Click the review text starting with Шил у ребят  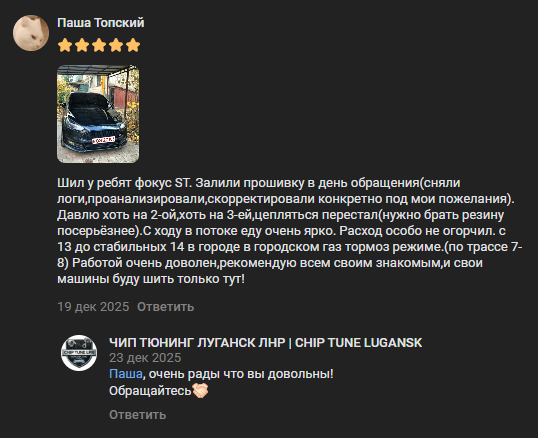click(290, 230)
